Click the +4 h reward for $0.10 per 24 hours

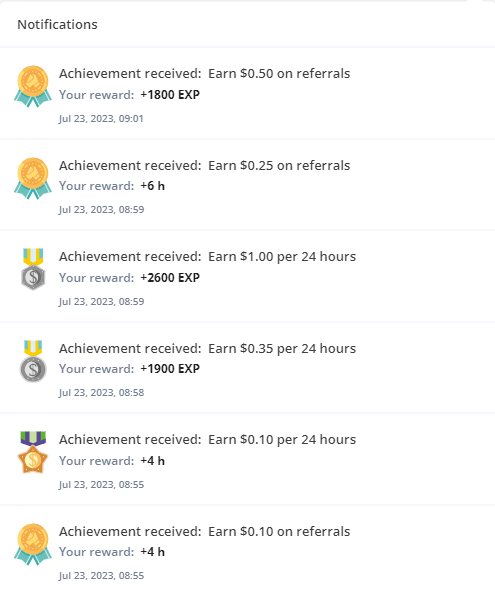point(153,460)
